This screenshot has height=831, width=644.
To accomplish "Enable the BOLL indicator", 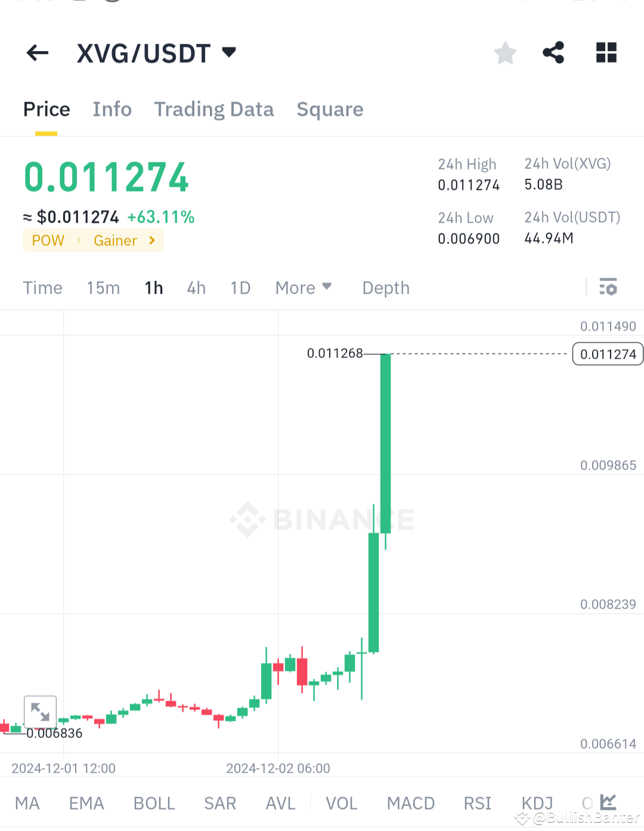I will click(154, 803).
